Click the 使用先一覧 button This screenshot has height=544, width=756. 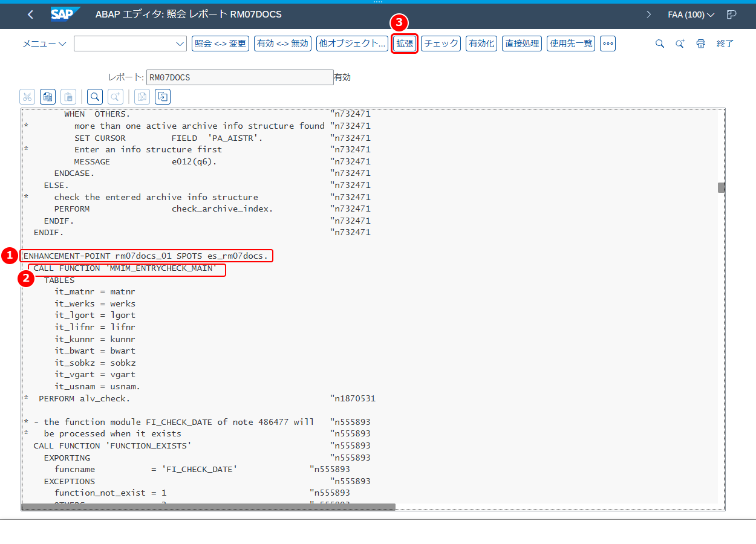[571, 44]
